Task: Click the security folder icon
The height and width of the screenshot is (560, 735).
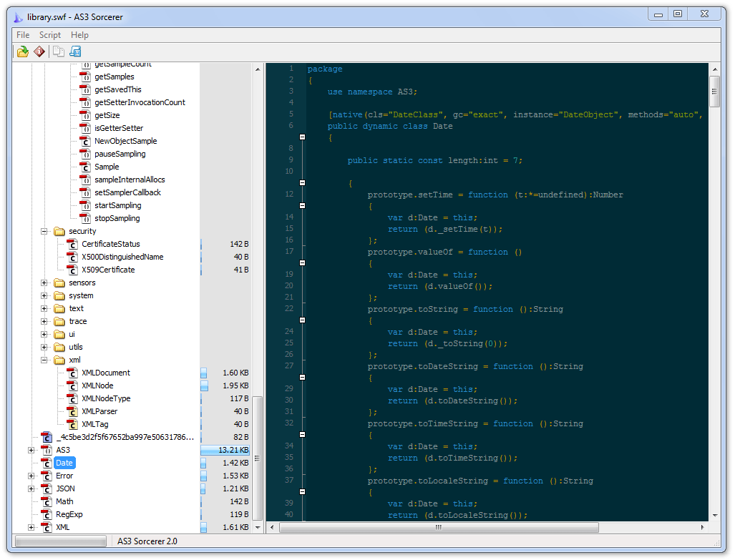Action: point(59,231)
